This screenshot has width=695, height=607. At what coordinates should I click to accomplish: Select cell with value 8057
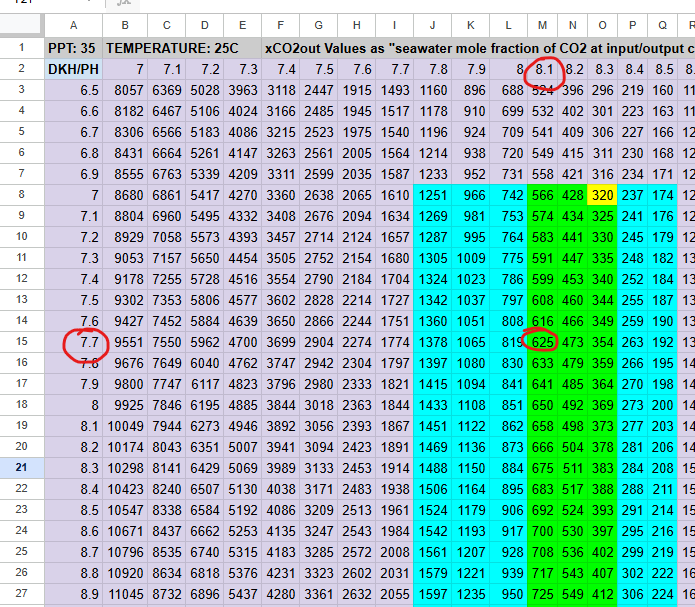pos(124,90)
